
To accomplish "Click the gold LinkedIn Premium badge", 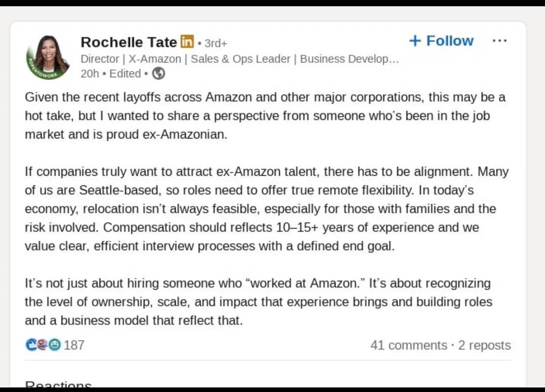I will (x=187, y=42).
